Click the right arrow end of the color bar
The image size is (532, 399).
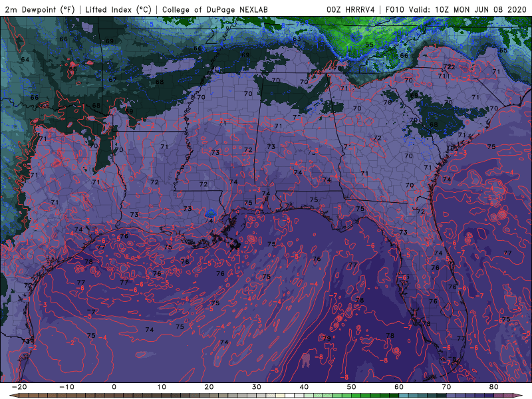(519, 396)
